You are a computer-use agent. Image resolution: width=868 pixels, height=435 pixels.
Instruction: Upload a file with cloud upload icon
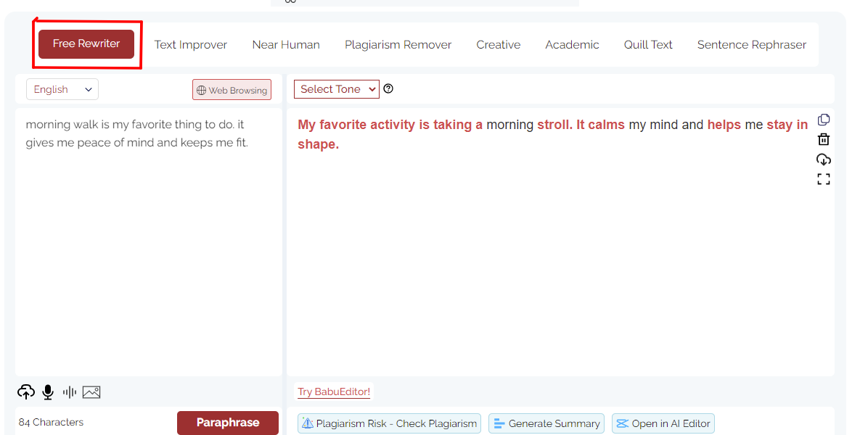[26, 392]
